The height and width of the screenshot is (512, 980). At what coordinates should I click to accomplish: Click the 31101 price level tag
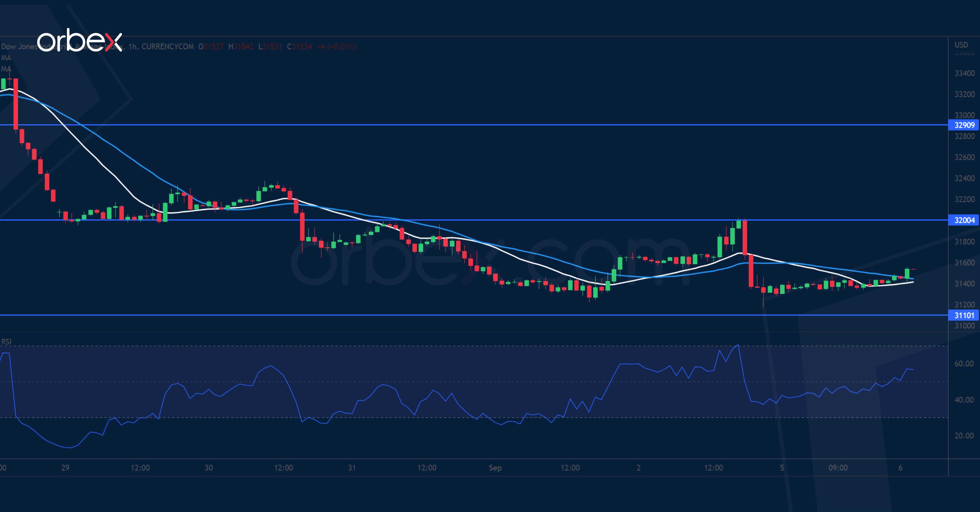964,315
